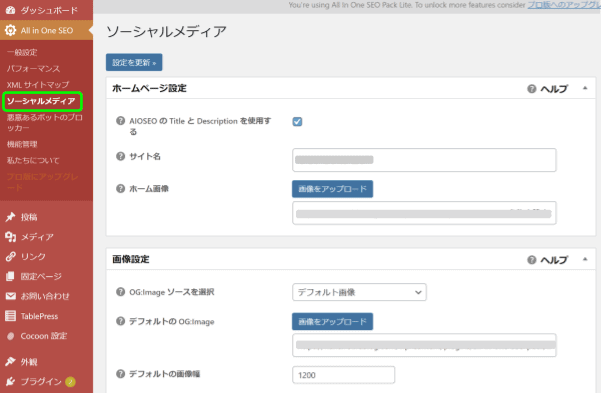Collapse the 画像設定 panel arrow
The height and width of the screenshot is (393, 601).
point(585,259)
